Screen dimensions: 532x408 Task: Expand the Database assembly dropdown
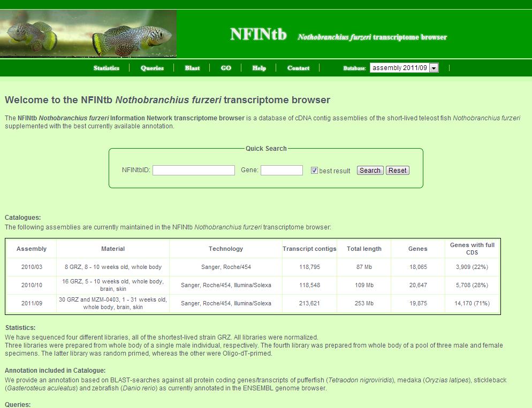click(x=399, y=68)
